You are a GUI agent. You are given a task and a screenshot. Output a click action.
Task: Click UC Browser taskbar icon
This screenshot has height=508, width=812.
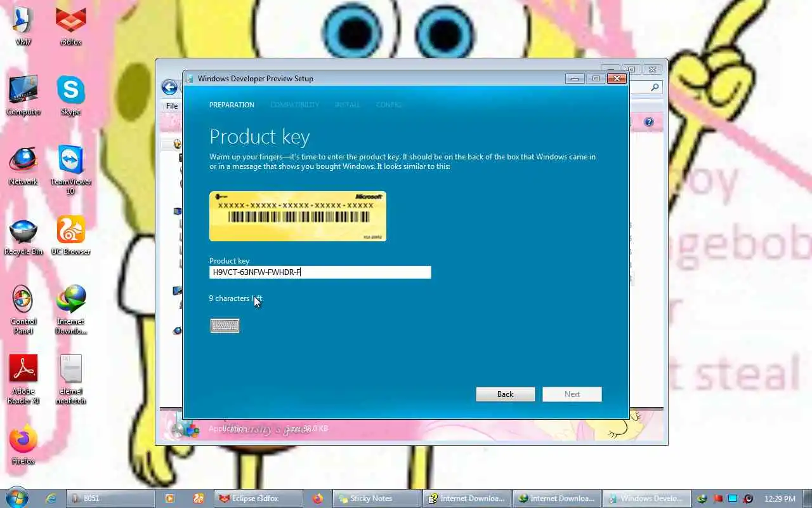(x=199, y=498)
